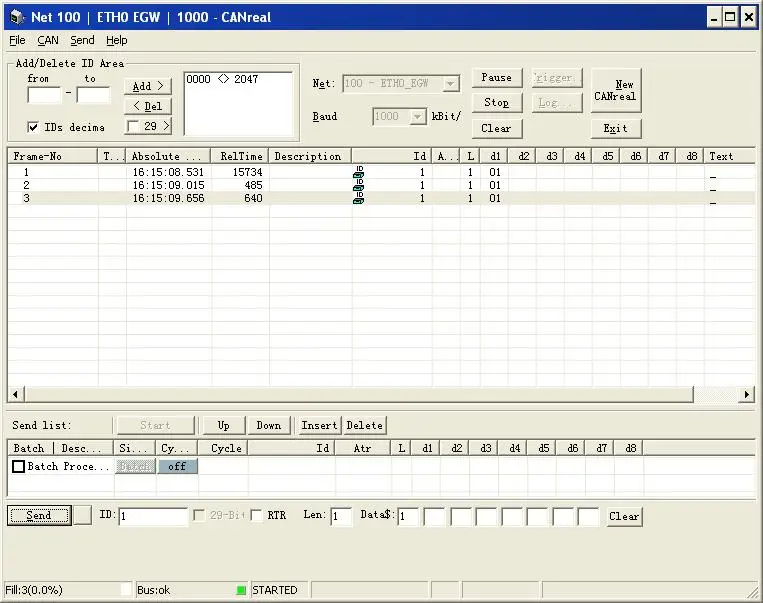763x603 pixels.
Task: Click the STARTED status text
Action: click(x=274, y=590)
